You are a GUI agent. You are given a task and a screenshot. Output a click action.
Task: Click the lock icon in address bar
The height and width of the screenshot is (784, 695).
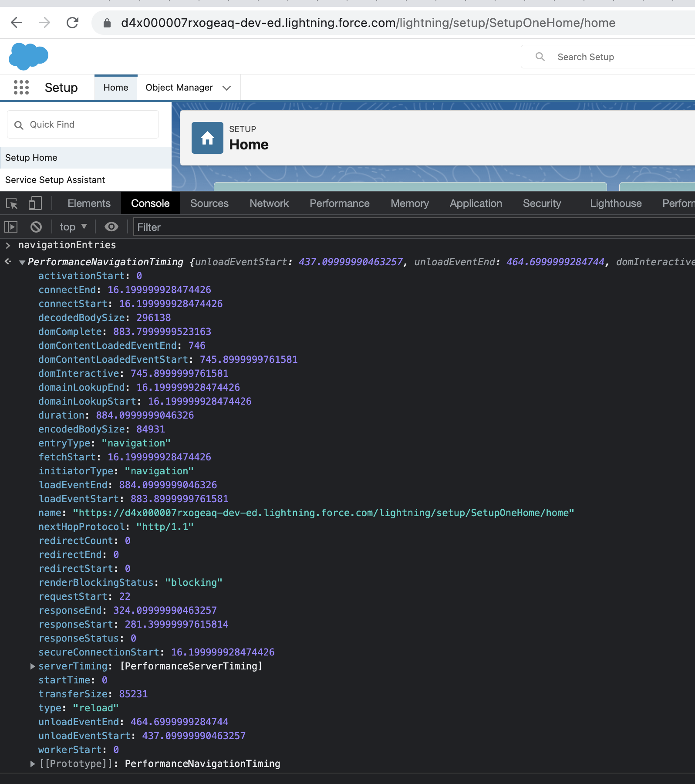pos(107,23)
